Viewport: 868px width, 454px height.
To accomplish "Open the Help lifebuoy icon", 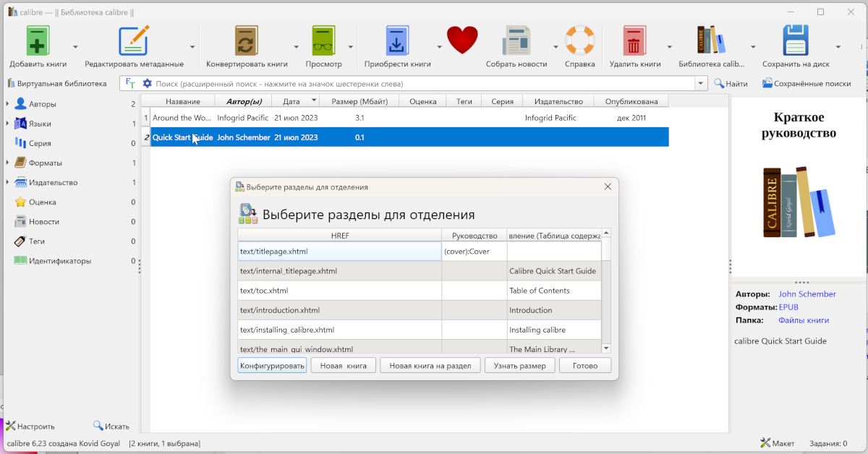I will click(x=579, y=40).
